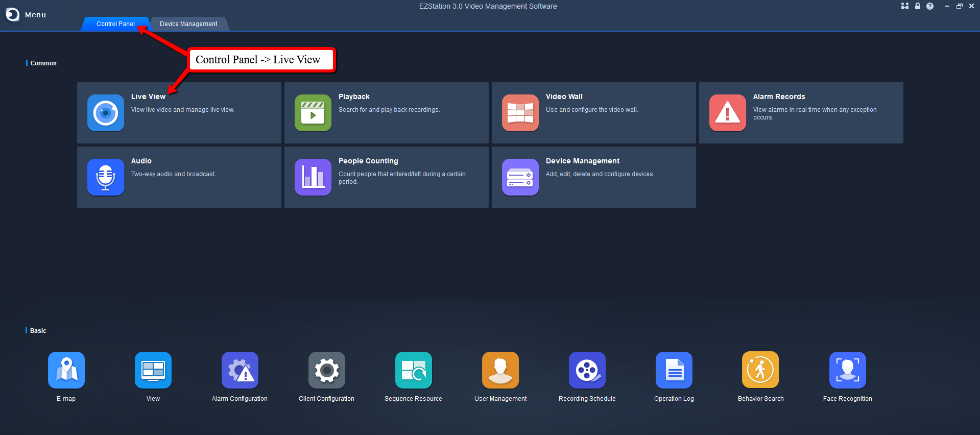Image resolution: width=980 pixels, height=435 pixels.
Task: Open Sequence Resource icon
Action: 414,370
